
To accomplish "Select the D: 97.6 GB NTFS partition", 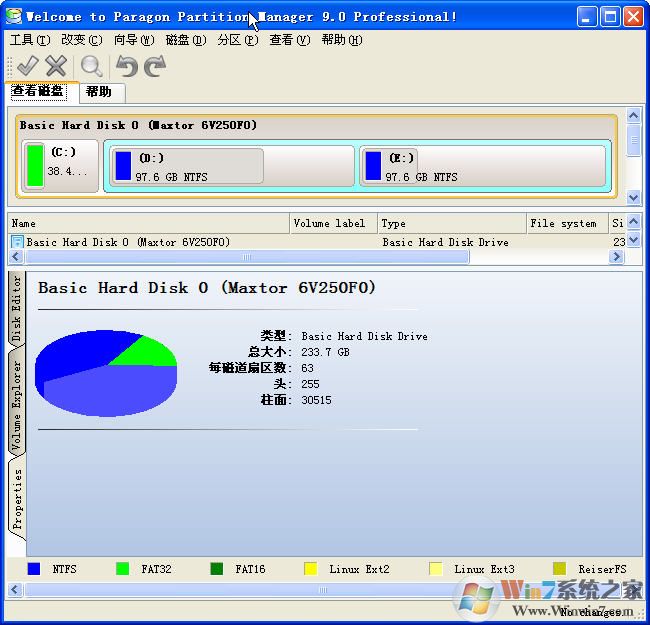I will tap(187, 166).
